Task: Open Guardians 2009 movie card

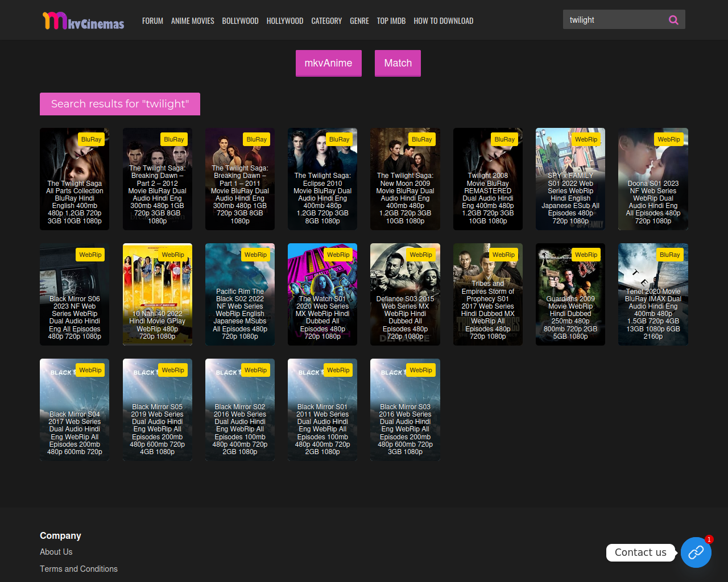Action: coord(570,294)
